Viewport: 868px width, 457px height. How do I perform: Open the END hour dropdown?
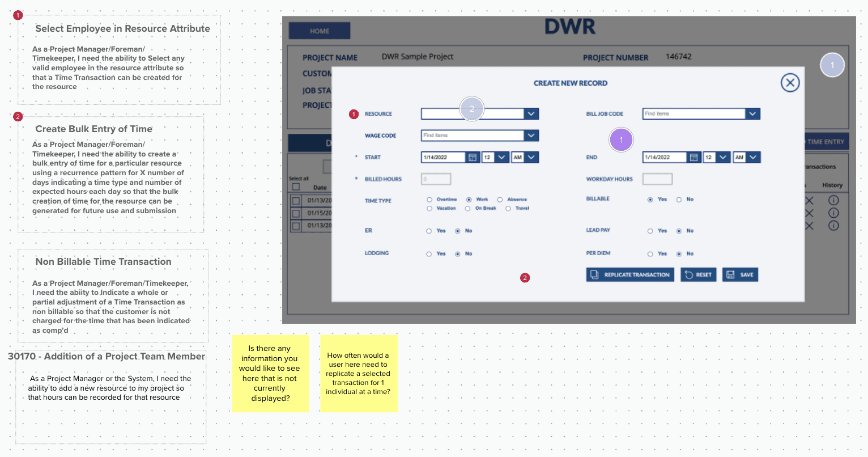tap(723, 157)
